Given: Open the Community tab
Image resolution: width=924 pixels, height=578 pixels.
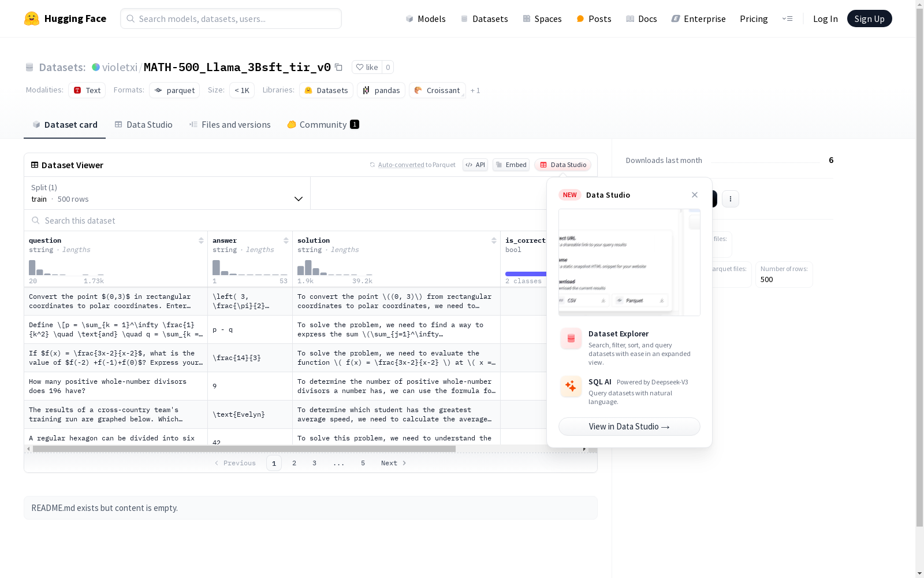Looking at the screenshot, I should coord(323,125).
